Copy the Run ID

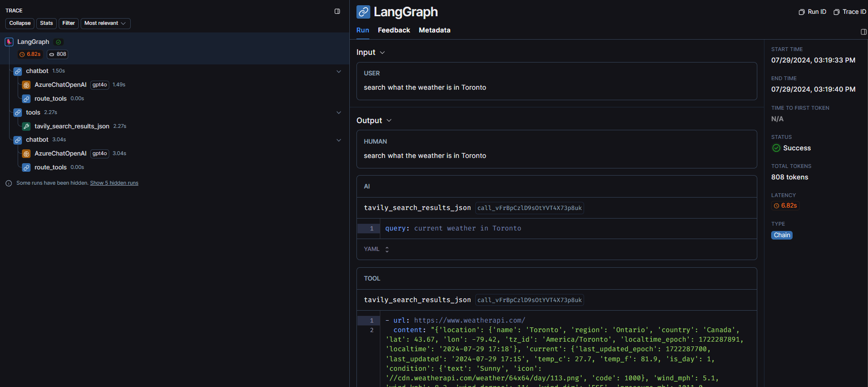(812, 12)
